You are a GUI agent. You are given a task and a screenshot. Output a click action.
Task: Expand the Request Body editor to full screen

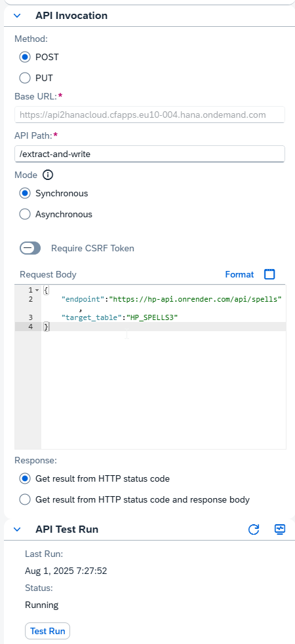click(269, 274)
